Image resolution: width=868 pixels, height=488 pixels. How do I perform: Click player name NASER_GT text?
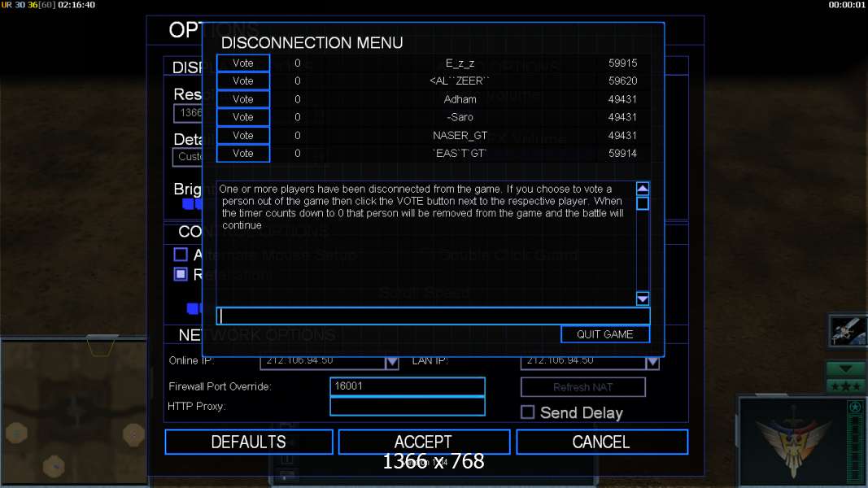pyautogui.click(x=460, y=136)
